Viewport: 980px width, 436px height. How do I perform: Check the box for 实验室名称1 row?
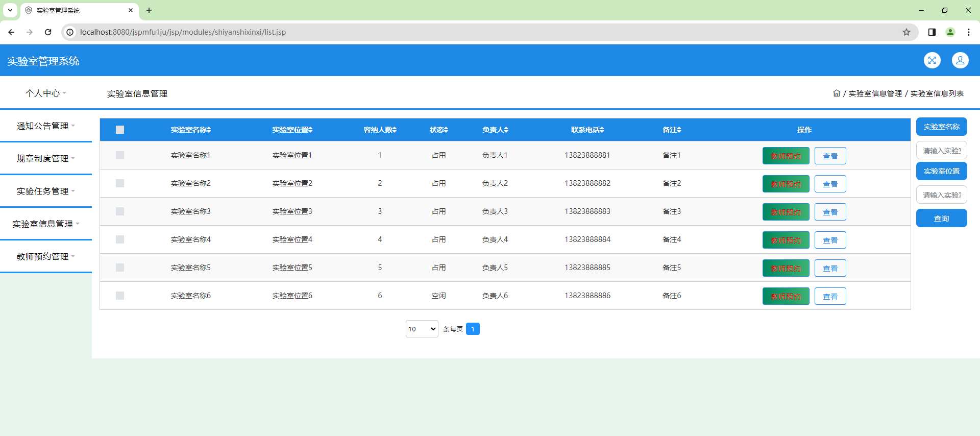[120, 155]
